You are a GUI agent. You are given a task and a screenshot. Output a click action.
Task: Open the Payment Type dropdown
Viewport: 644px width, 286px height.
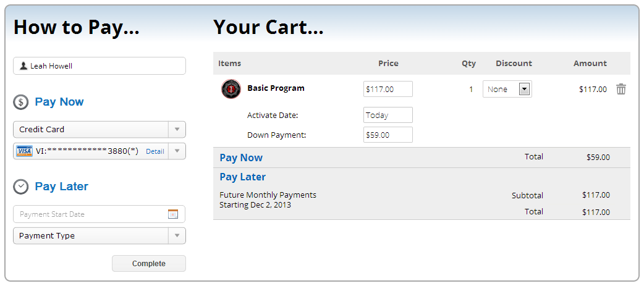(x=177, y=236)
